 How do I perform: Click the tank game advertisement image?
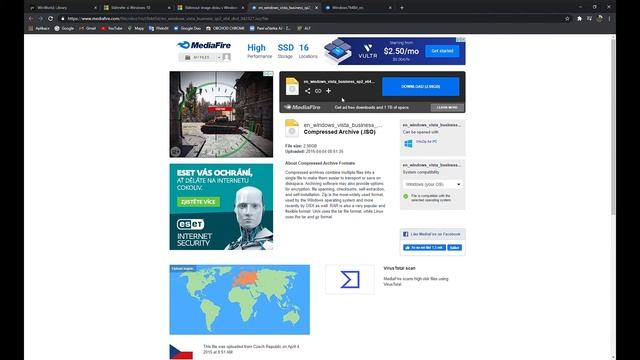tap(221, 114)
